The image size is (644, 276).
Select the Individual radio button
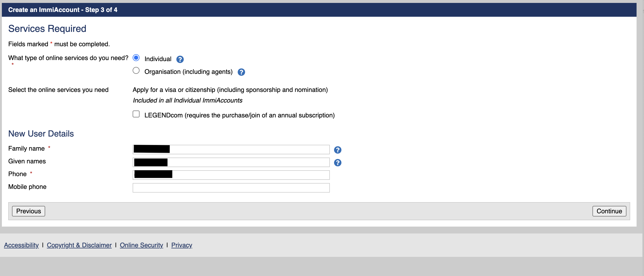coord(136,58)
